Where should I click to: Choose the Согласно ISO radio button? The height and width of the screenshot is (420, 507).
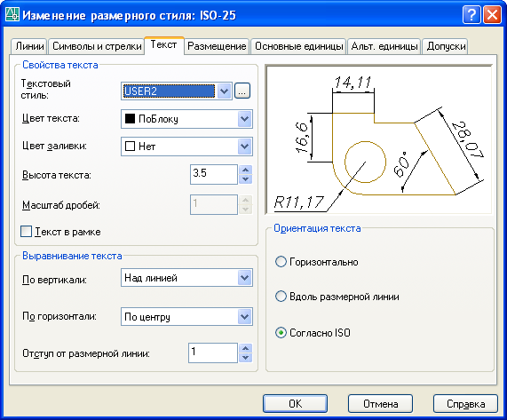pyautogui.click(x=281, y=333)
